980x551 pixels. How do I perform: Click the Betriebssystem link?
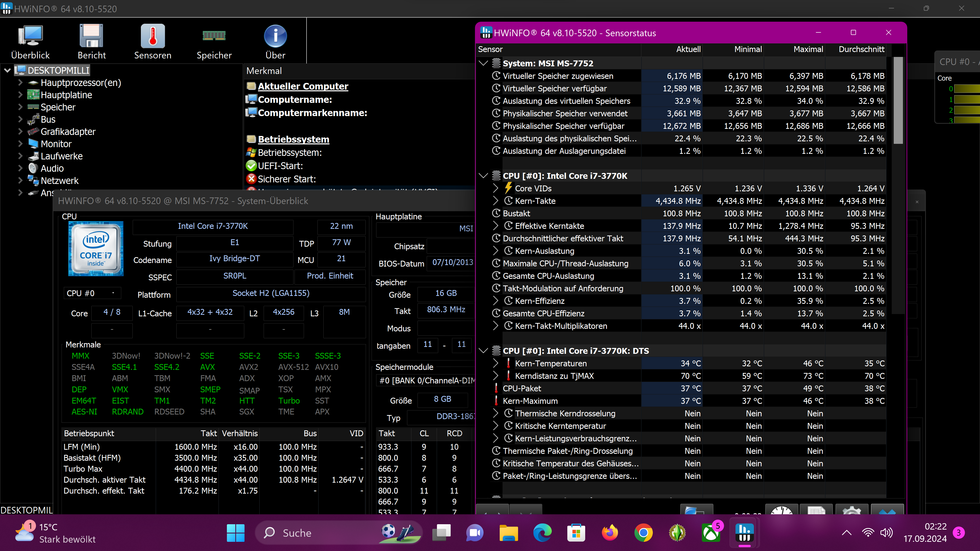coord(293,139)
